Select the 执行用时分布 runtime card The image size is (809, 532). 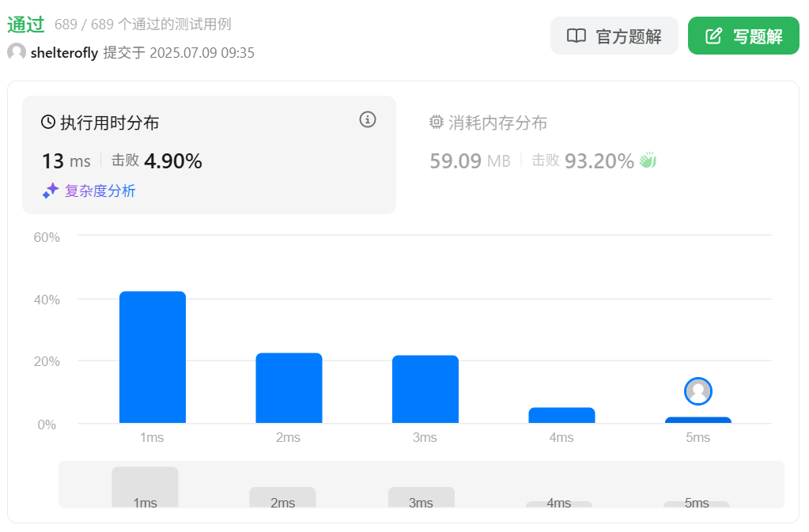coord(209,155)
